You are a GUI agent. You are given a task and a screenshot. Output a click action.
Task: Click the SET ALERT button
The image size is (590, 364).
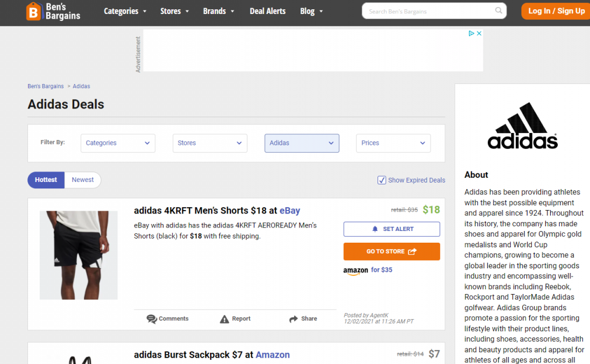pyautogui.click(x=392, y=229)
